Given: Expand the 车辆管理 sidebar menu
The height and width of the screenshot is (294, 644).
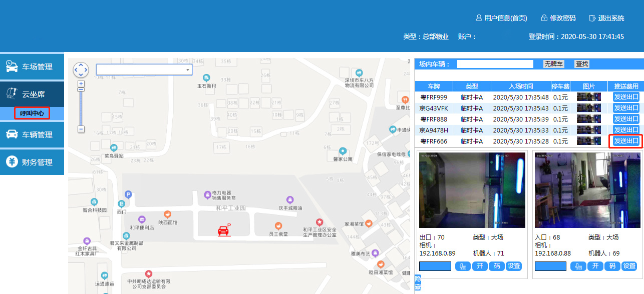Looking at the screenshot, I should (x=32, y=134).
